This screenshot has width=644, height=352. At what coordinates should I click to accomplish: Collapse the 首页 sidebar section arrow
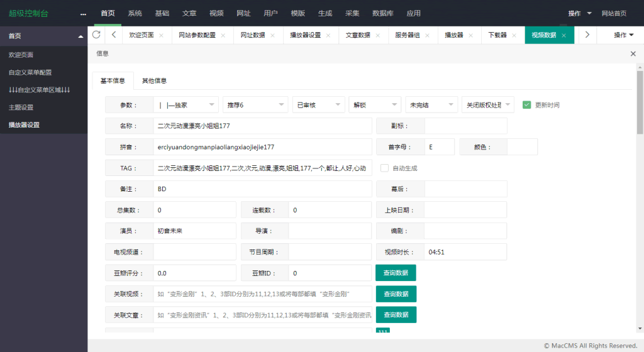(x=80, y=36)
